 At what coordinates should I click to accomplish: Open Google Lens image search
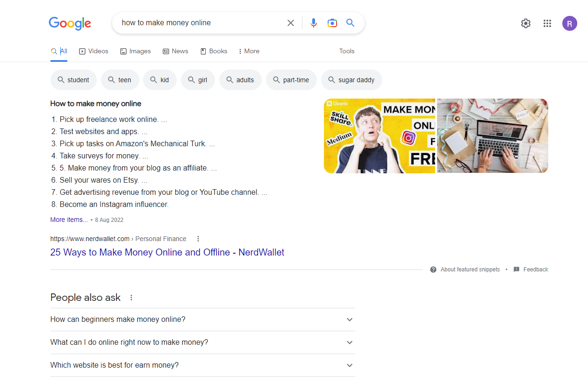(332, 23)
